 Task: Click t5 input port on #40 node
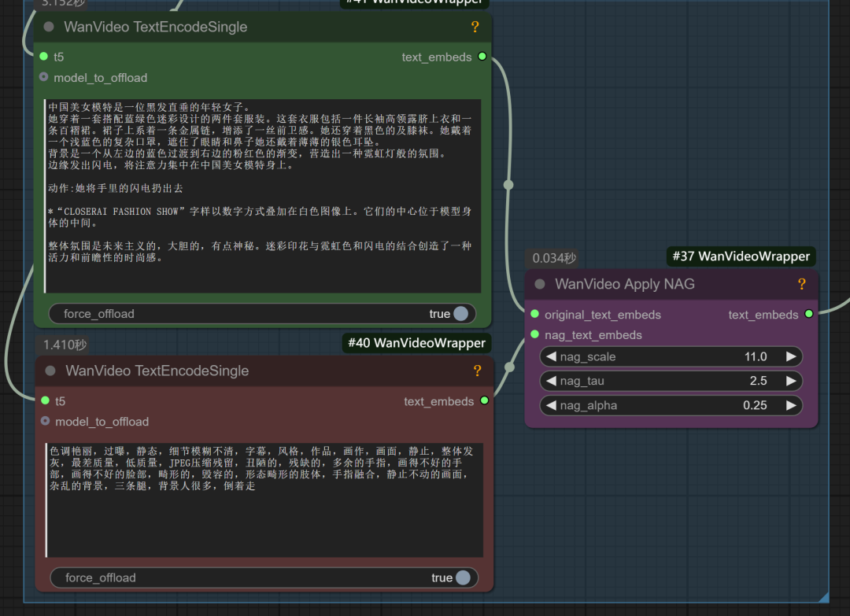(46, 400)
